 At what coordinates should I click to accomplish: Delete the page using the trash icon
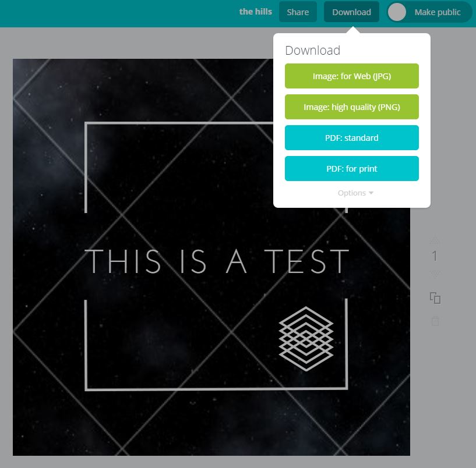(x=435, y=321)
